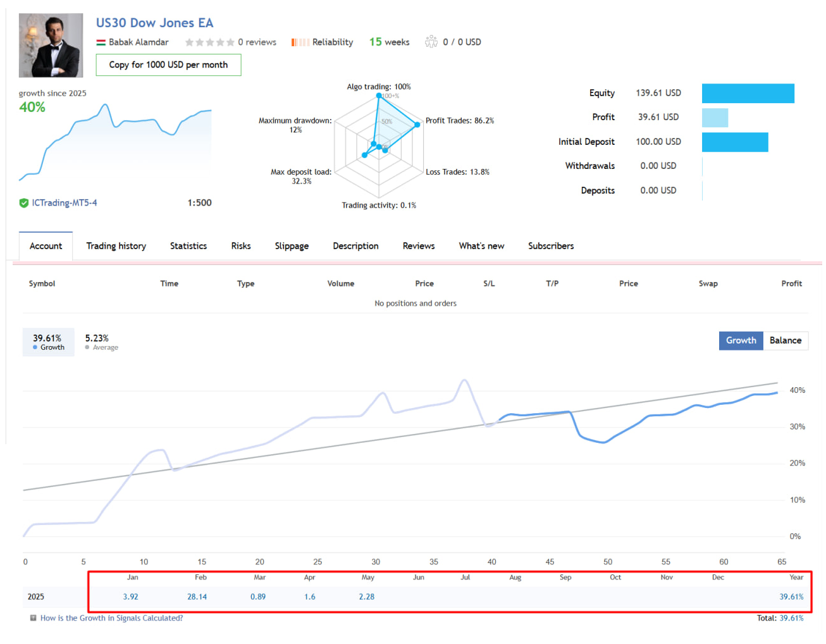Click the green verified shield icon by ICTrading-MT5-4

point(24,203)
